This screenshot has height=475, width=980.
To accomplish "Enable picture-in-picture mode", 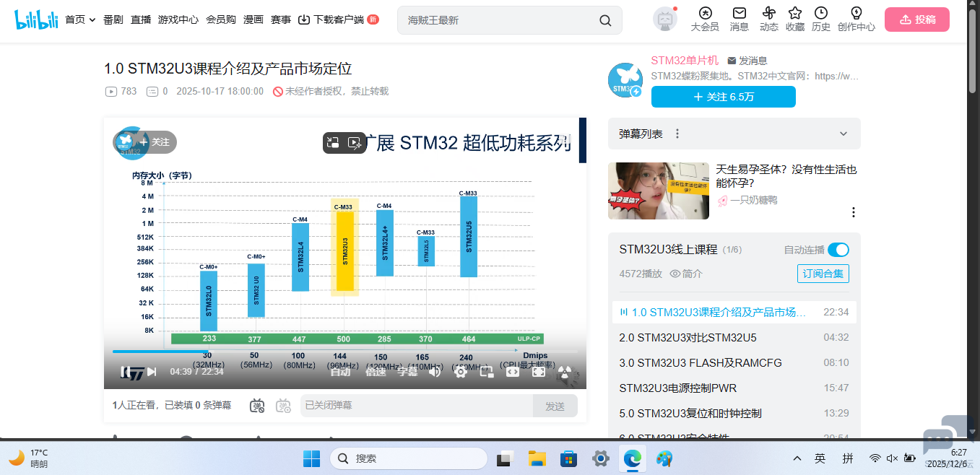I will (487, 372).
